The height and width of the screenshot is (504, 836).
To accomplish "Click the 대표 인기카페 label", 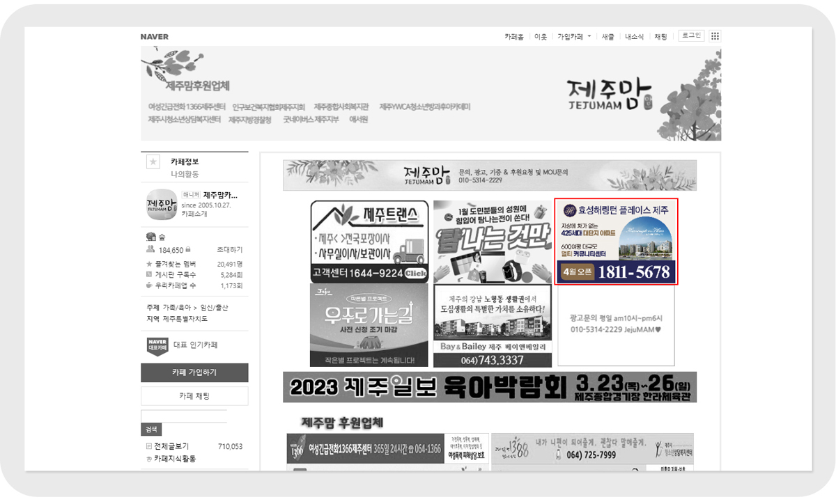I will click(x=196, y=345).
